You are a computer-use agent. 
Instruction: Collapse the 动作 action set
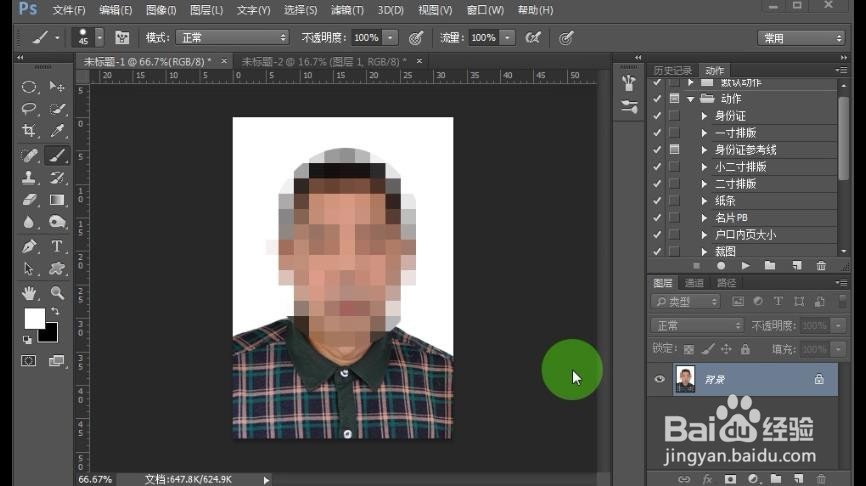click(690, 99)
